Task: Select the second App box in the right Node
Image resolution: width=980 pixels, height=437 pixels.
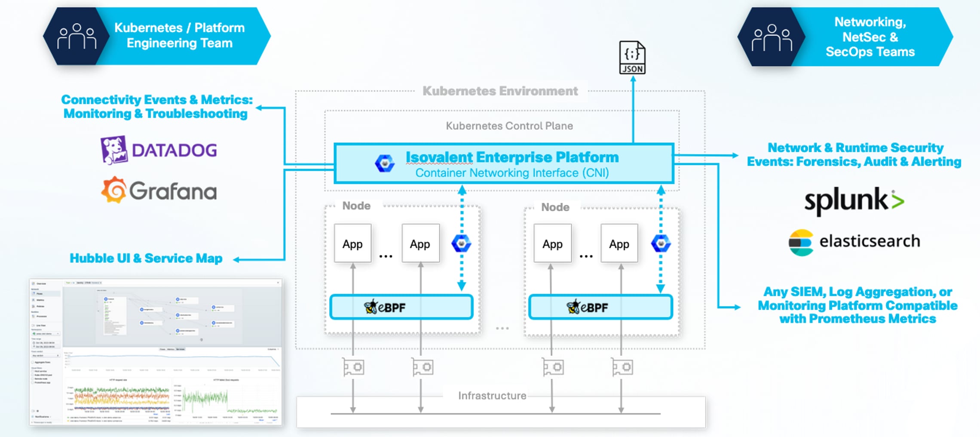Action: click(619, 243)
